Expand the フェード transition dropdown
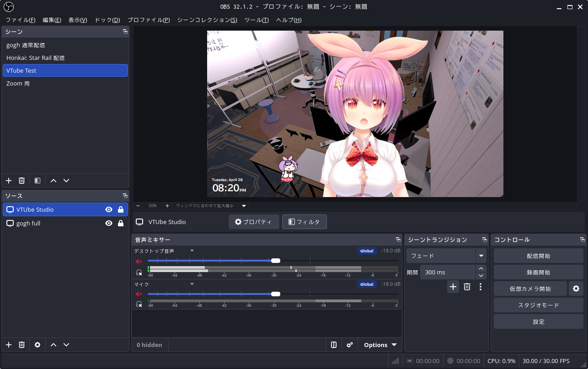This screenshot has width=588, height=369. (x=481, y=256)
